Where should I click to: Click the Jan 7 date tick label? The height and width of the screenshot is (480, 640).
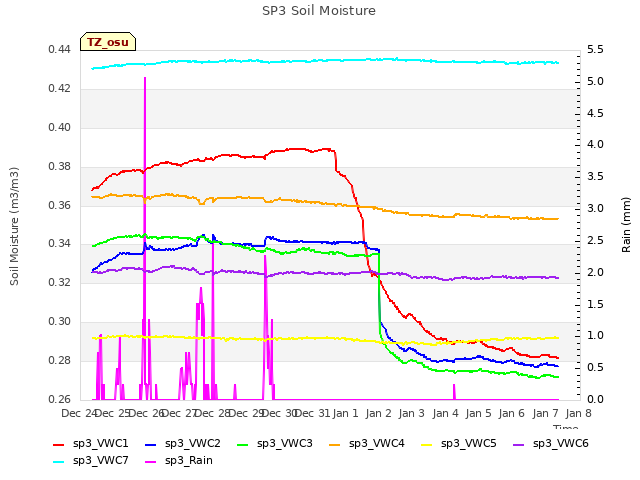point(545,414)
